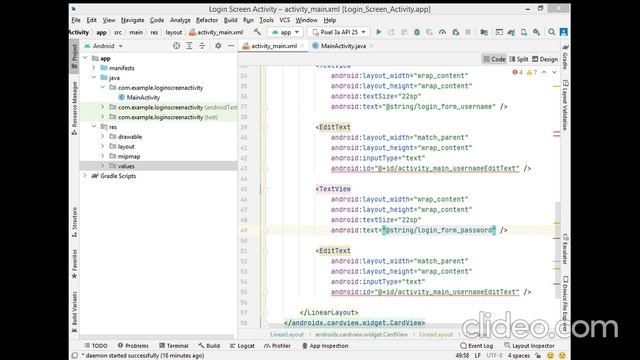
Task: Click the project structure folder icon
Action: pyautogui.click(x=484, y=32)
